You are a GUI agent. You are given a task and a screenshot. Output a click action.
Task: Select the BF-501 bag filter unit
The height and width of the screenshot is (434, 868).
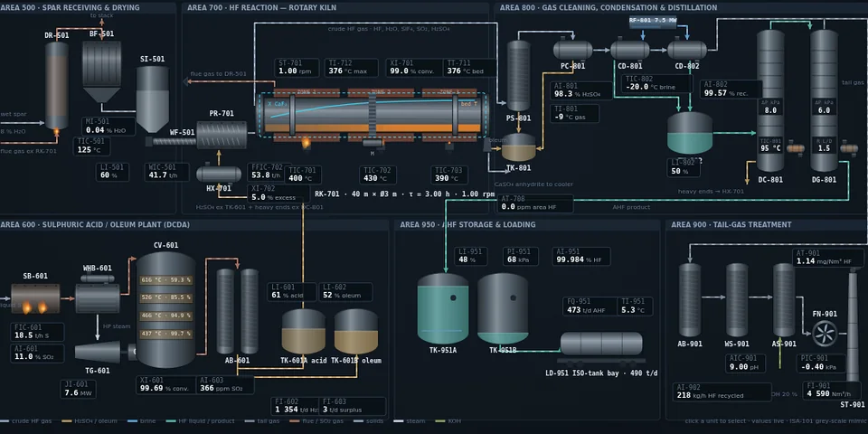click(x=101, y=72)
